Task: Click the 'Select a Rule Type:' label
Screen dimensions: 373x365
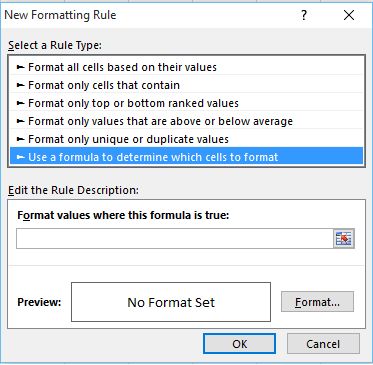Action: 55,45
